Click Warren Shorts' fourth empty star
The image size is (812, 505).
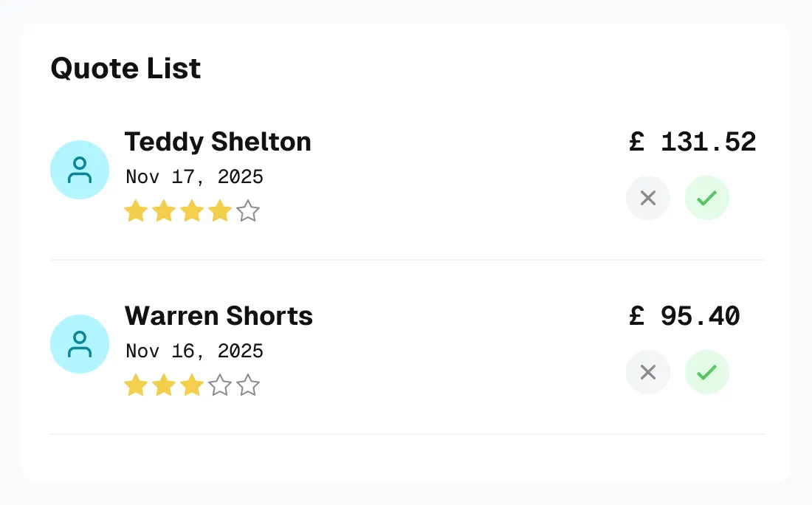[x=220, y=385]
